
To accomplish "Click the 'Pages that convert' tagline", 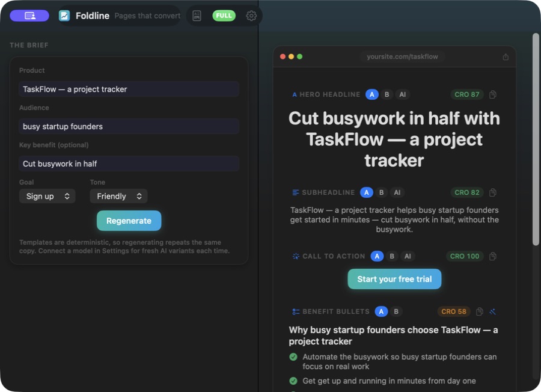I will tap(147, 16).
